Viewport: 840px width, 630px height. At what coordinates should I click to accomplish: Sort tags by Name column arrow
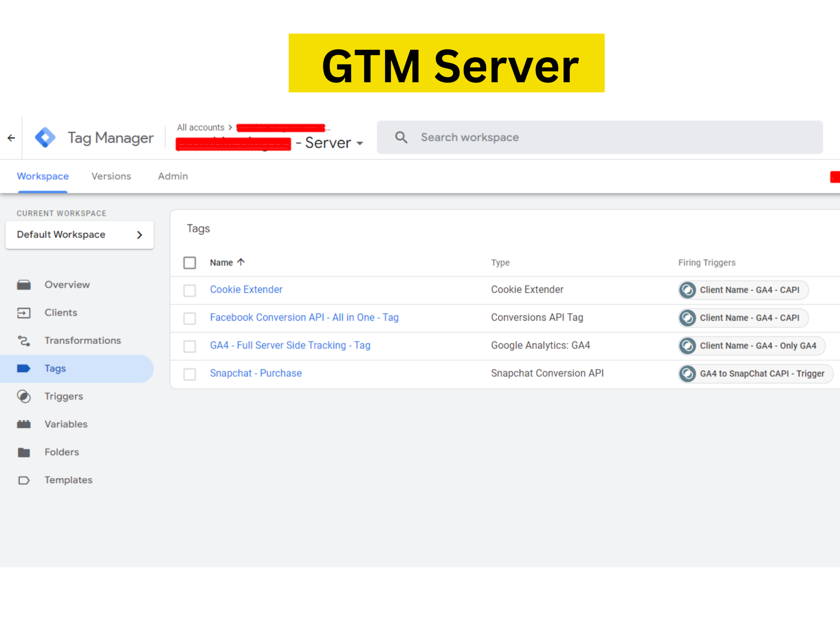pos(241,262)
